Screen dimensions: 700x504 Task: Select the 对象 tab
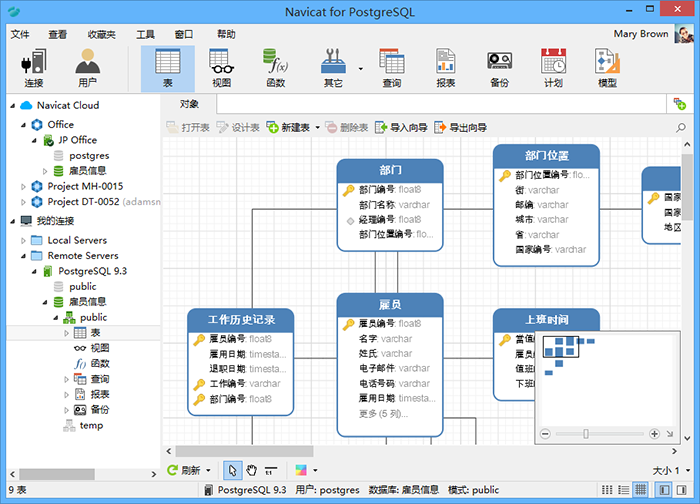tap(189, 104)
